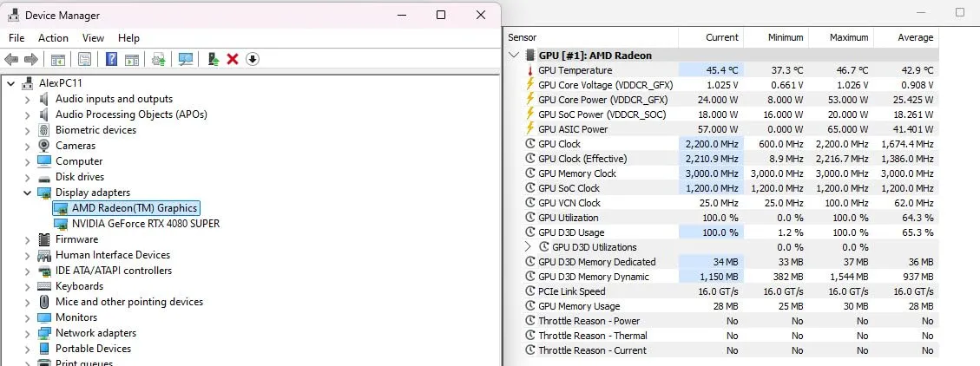Screen dimensions: 980x366
Task: Click thermometer icon next to GPU Temperature
Action: click(530, 70)
